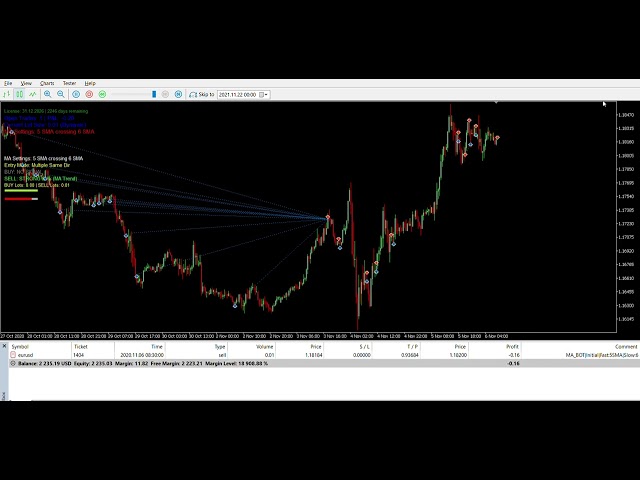Click the Balance summary row
640x480 pixels.
point(324,363)
